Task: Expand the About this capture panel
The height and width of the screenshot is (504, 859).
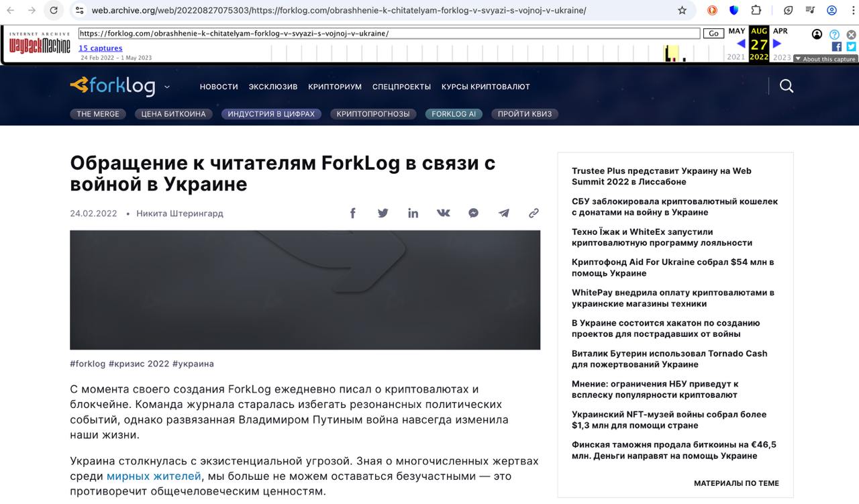Action: [x=825, y=59]
